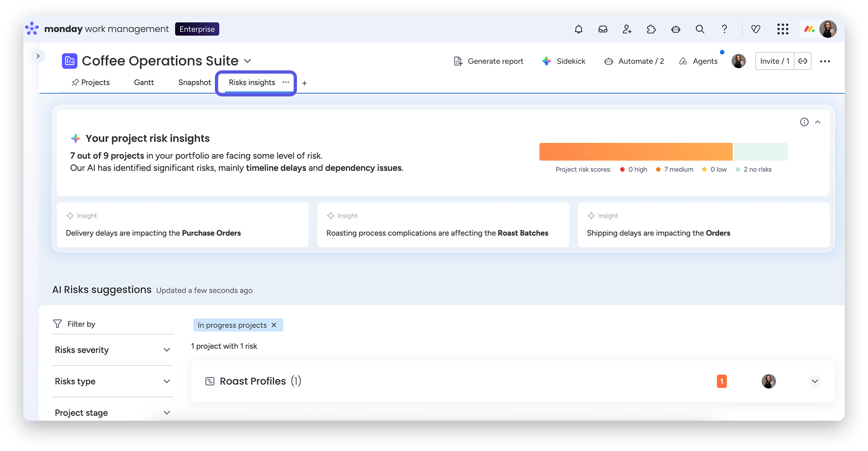Viewport: 868px width, 451px height.
Task: Collapse the project risk insights card
Action: [x=818, y=122]
